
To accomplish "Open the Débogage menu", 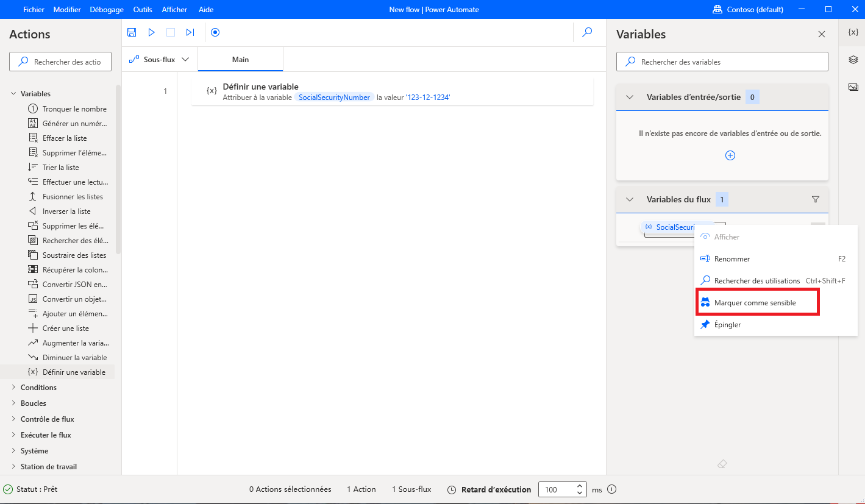I will (x=106, y=9).
